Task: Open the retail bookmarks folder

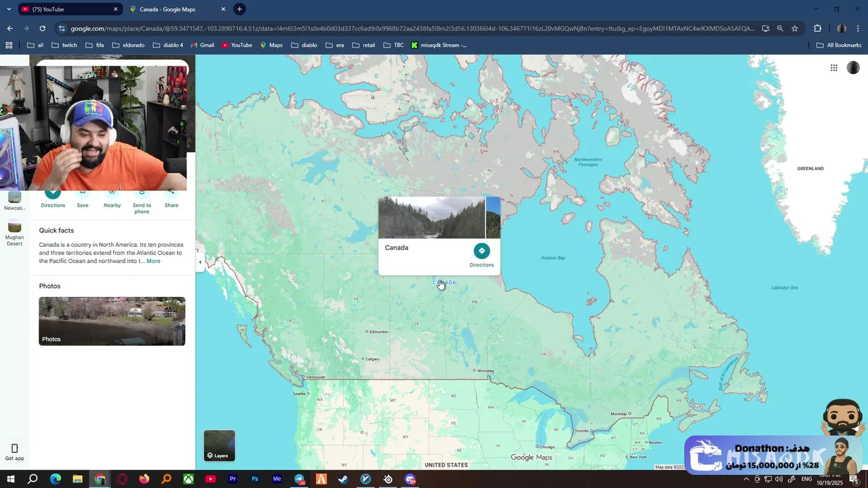Action: coord(363,45)
